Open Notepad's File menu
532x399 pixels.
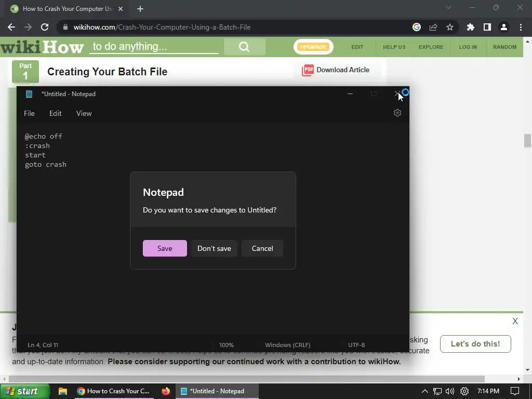29,113
